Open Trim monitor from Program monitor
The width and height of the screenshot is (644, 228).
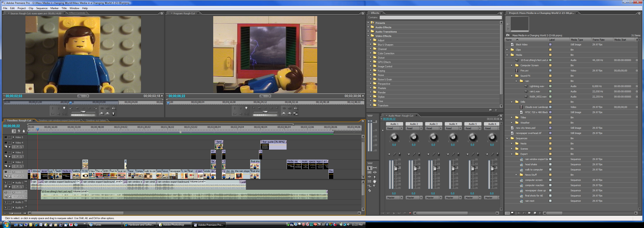295,114
